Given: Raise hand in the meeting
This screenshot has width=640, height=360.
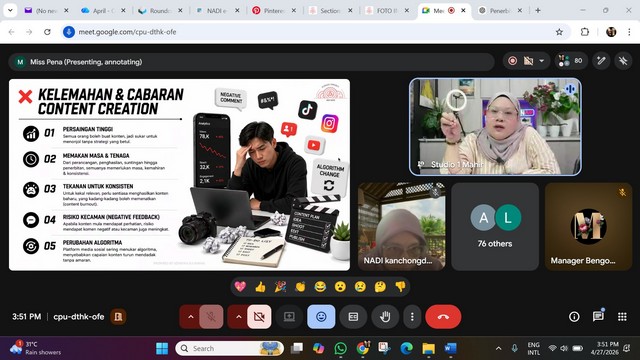Looking at the screenshot, I should (x=385, y=317).
